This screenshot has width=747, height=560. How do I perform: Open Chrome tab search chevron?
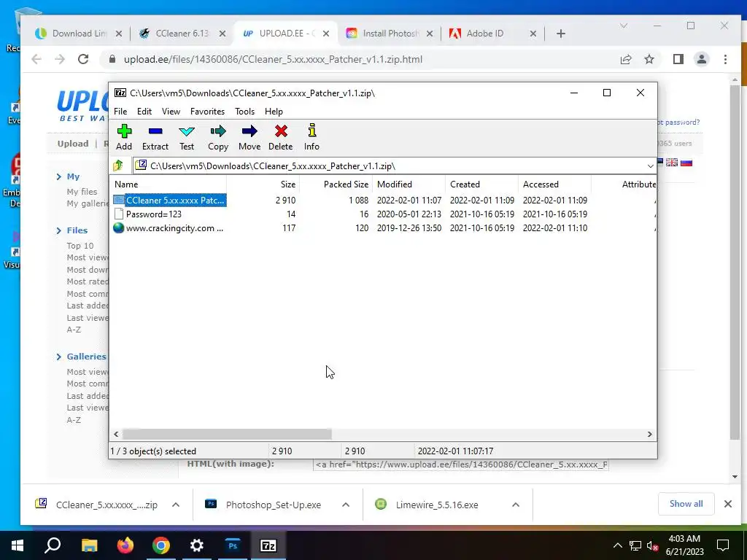click(623, 26)
